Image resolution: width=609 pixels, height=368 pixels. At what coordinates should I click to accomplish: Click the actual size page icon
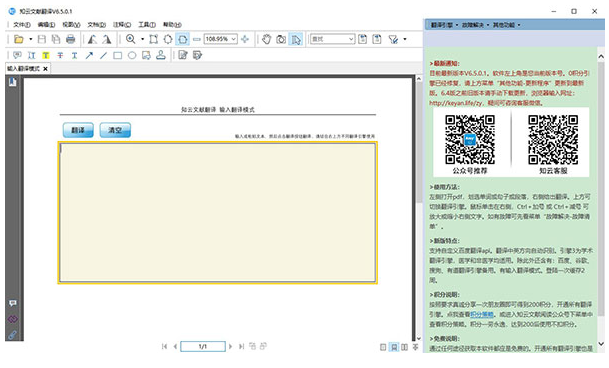[153, 39]
